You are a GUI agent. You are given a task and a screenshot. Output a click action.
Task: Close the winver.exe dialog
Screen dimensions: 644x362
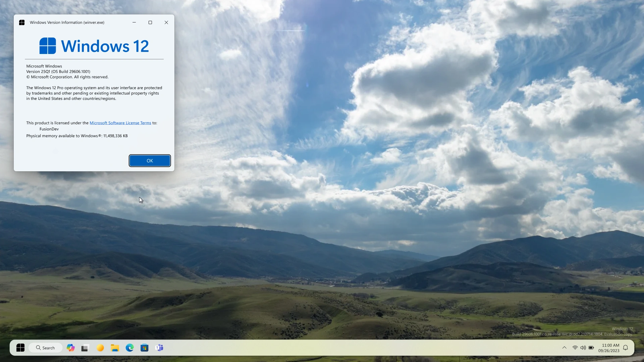[x=166, y=22]
